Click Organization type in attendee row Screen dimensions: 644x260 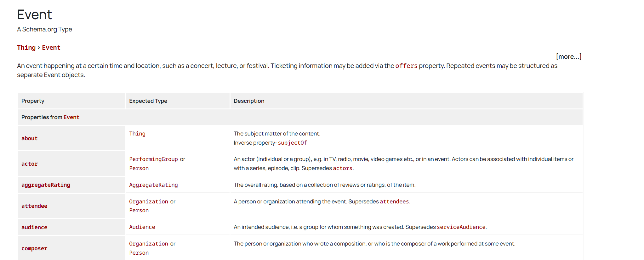pos(148,202)
